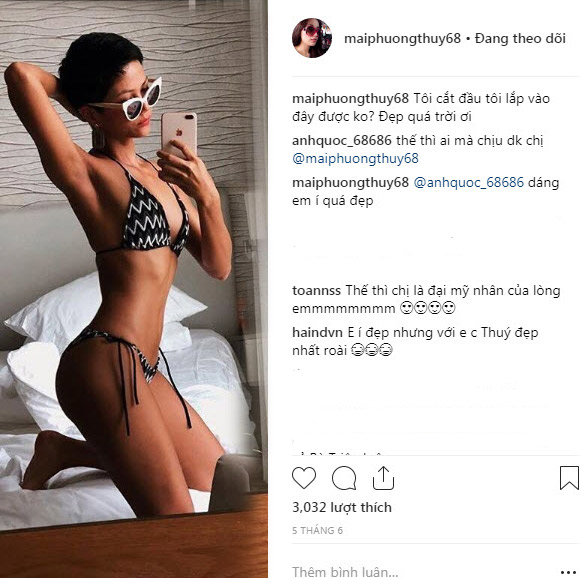Save the post with the bookmark icon
This screenshot has width=580, height=578.
coord(569,478)
